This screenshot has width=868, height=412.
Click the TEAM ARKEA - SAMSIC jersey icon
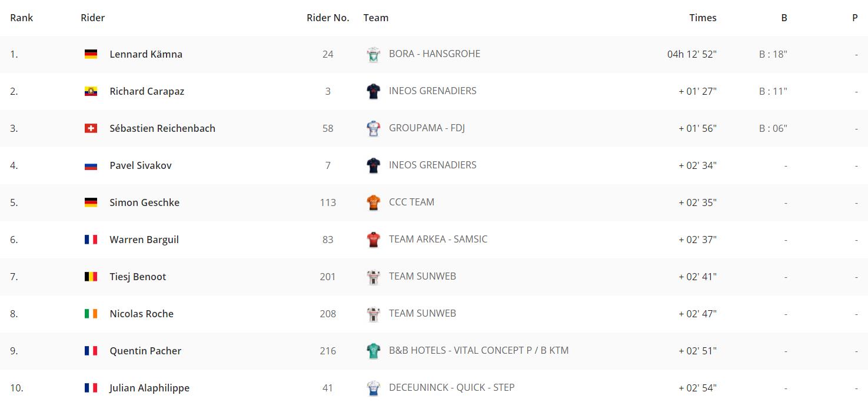(x=373, y=240)
